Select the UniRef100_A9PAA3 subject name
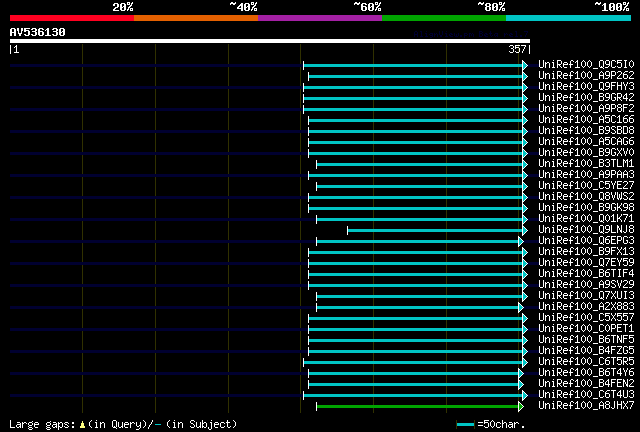 (586, 174)
